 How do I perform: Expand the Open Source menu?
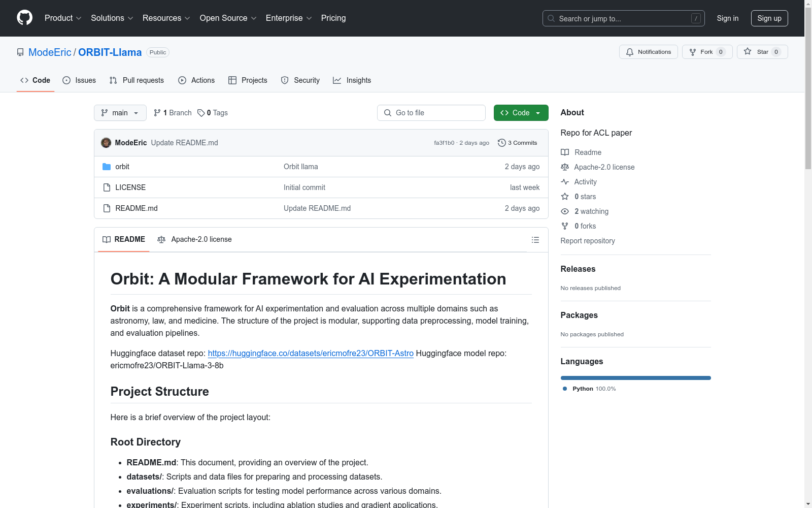(x=228, y=18)
